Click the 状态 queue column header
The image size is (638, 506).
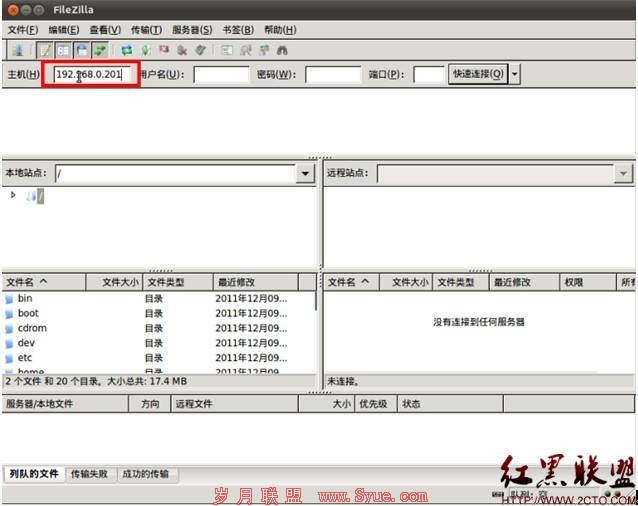coord(450,404)
